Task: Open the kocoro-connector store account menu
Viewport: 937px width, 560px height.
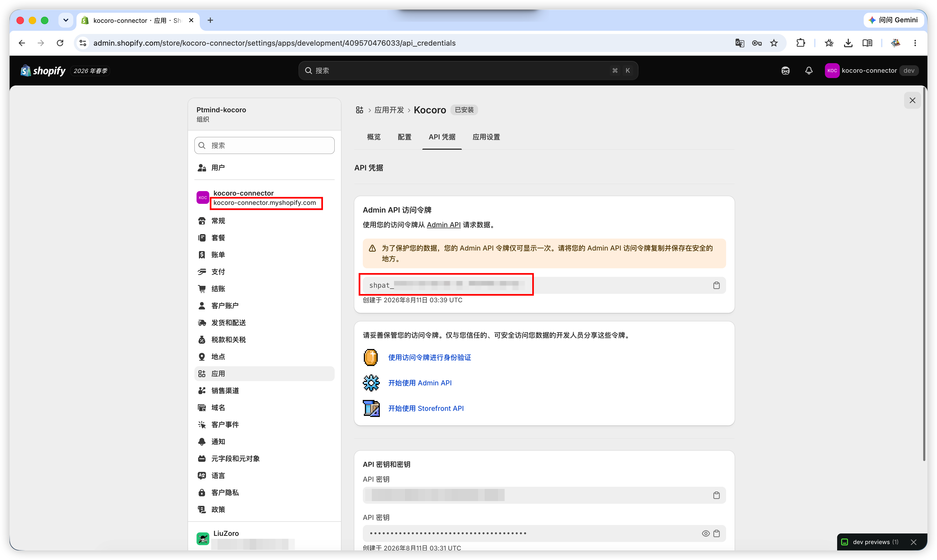Action: pyautogui.click(x=871, y=71)
